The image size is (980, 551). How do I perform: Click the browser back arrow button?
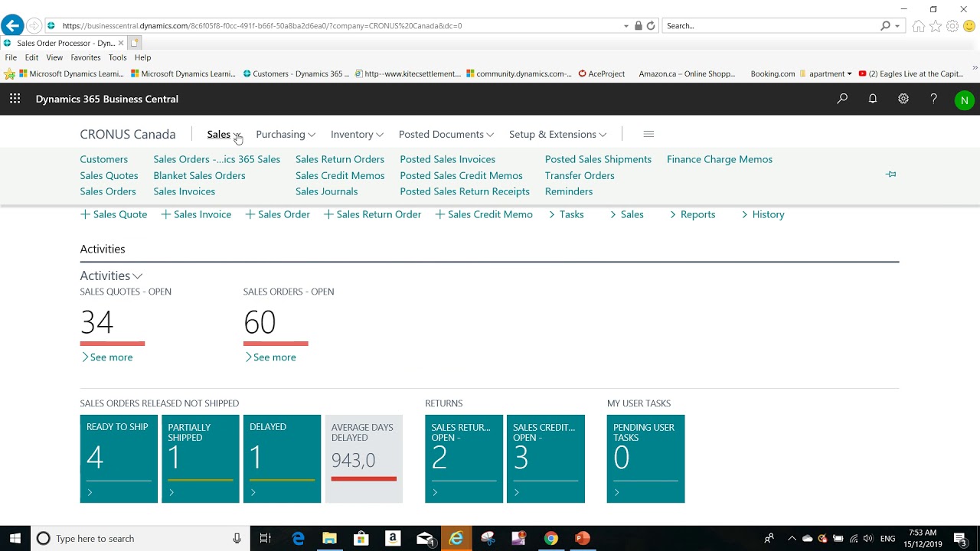tap(12, 26)
